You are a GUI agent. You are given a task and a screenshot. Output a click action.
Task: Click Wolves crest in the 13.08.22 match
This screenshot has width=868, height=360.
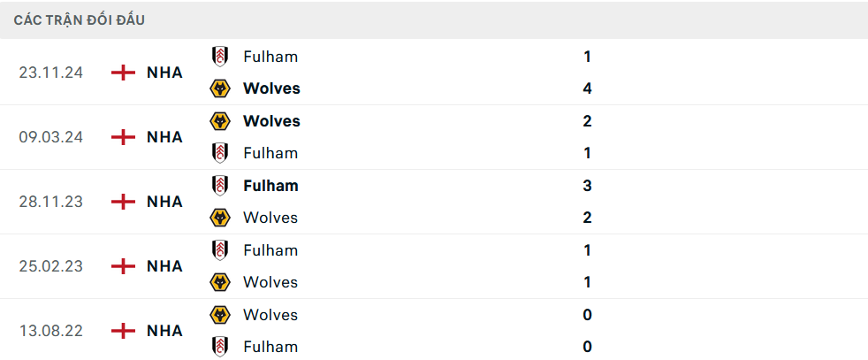click(x=219, y=315)
